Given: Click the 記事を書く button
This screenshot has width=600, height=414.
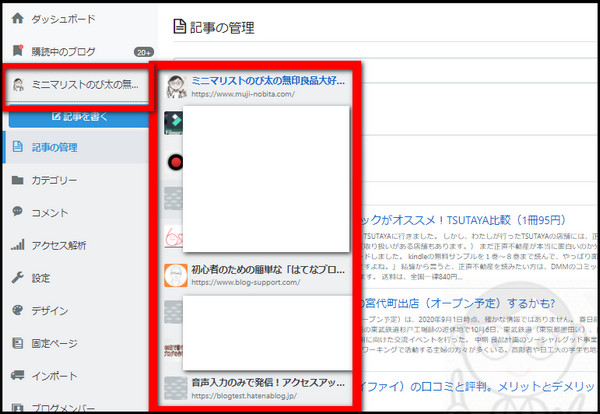Looking at the screenshot, I should pos(79,117).
